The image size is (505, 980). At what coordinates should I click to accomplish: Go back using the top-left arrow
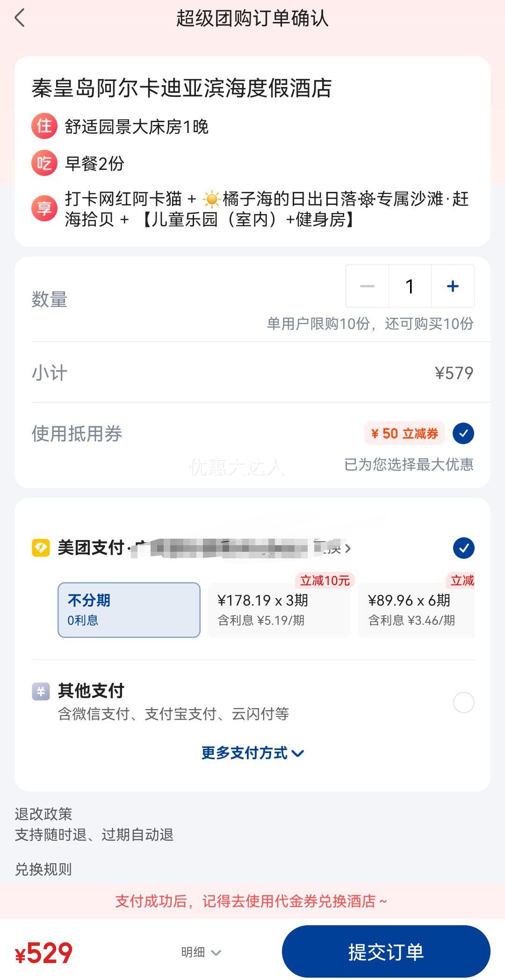[20, 18]
